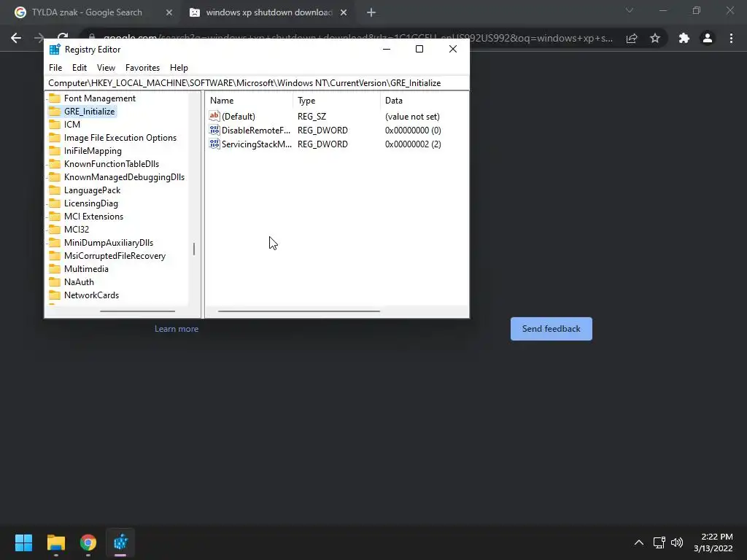Screen dimensions: 747x560
Task: Select Image File Execution Options key
Action: point(120,138)
